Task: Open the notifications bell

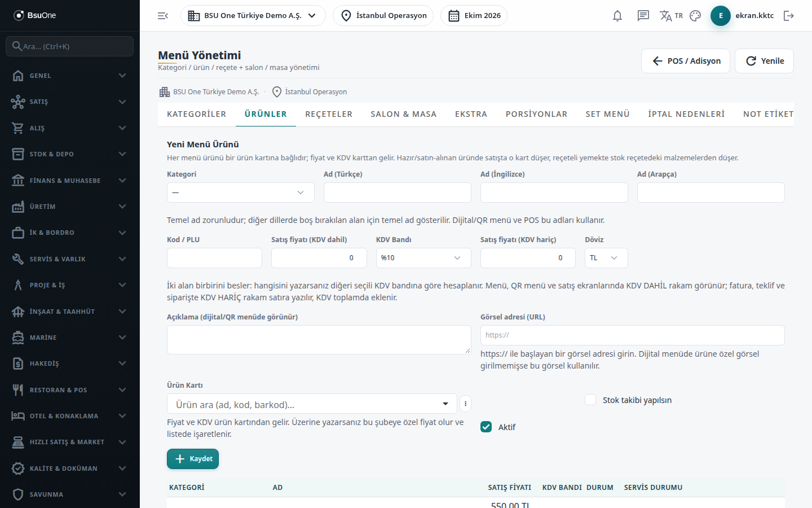Action: pyautogui.click(x=617, y=16)
